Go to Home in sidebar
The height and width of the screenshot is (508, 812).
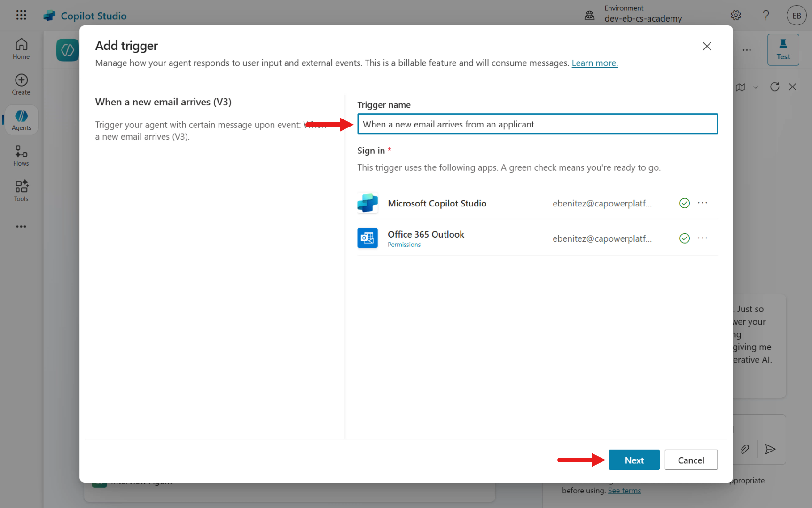pos(21,49)
